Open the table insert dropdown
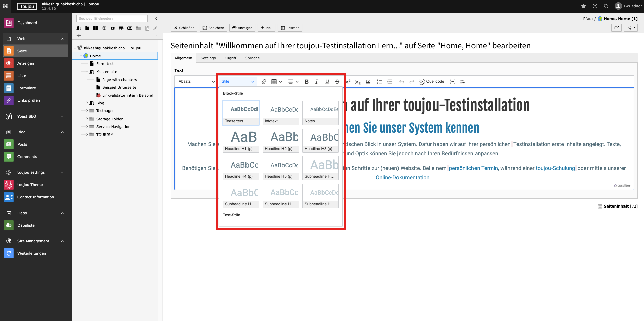 pyautogui.click(x=276, y=81)
